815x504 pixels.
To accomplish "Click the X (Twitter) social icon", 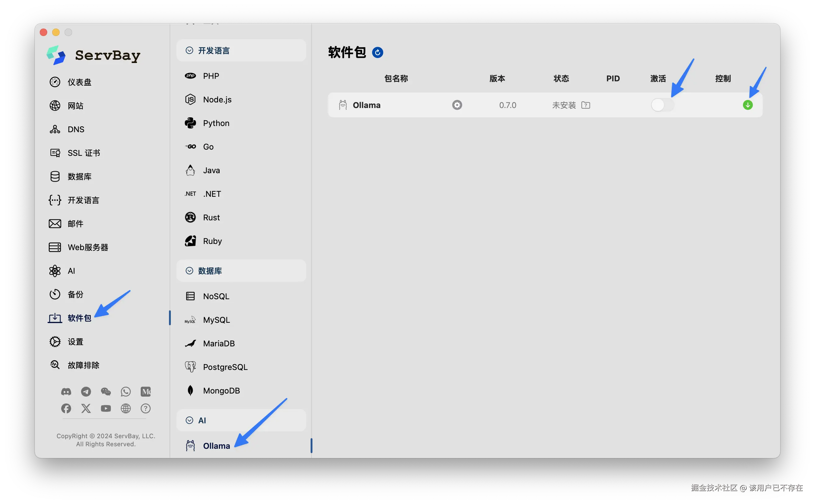I will (86, 408).
